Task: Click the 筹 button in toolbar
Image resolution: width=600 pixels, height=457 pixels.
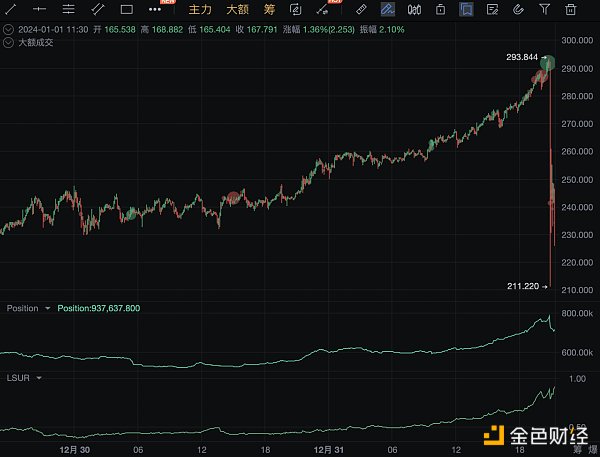Action: click(269, 9)
